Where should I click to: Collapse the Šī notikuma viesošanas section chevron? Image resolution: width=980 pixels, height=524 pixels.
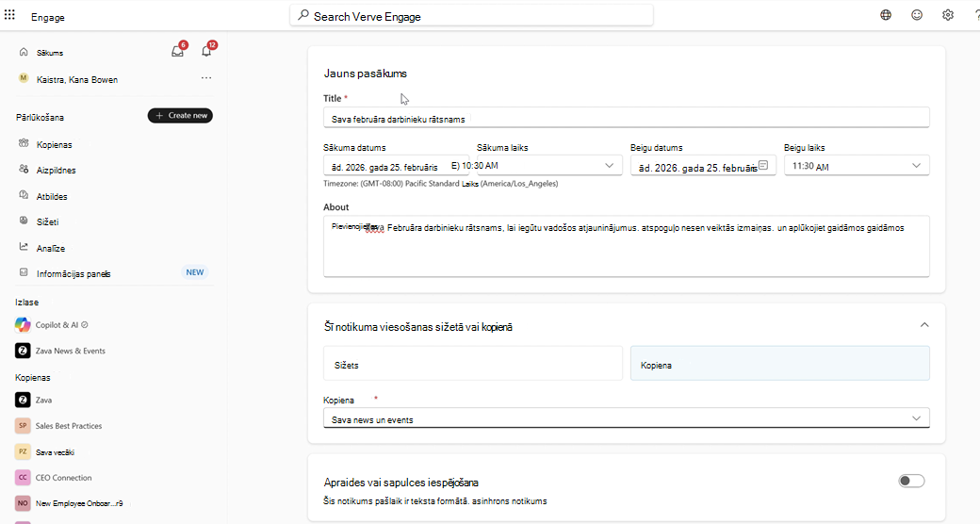pyautogui.click(x=924, y=325)
